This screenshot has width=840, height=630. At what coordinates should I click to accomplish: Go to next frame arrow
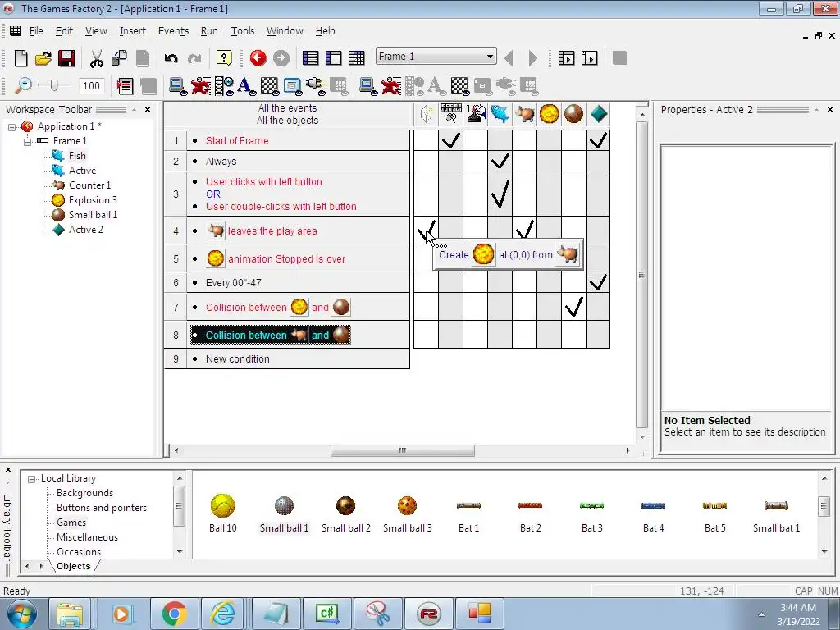coord(532,58)
